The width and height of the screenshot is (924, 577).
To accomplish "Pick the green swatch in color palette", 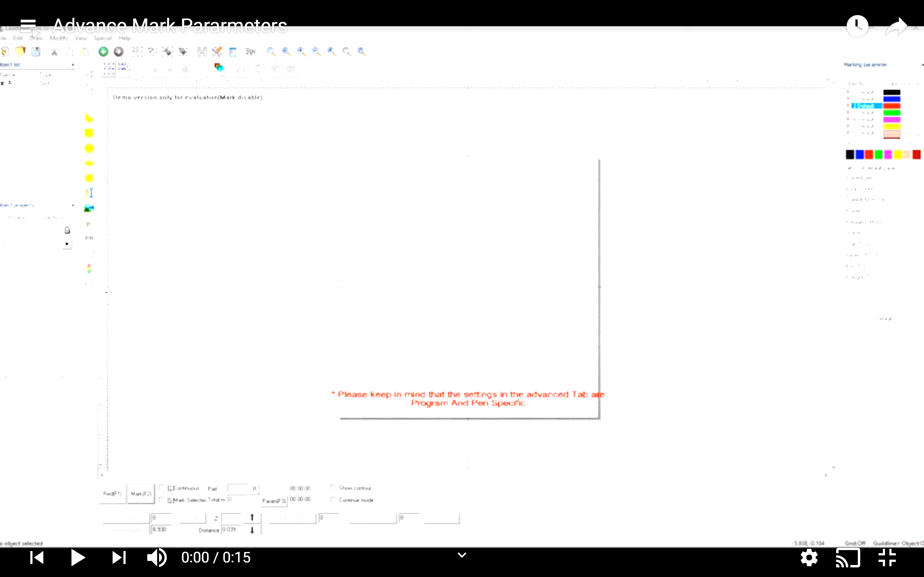I will pos(878,155).
